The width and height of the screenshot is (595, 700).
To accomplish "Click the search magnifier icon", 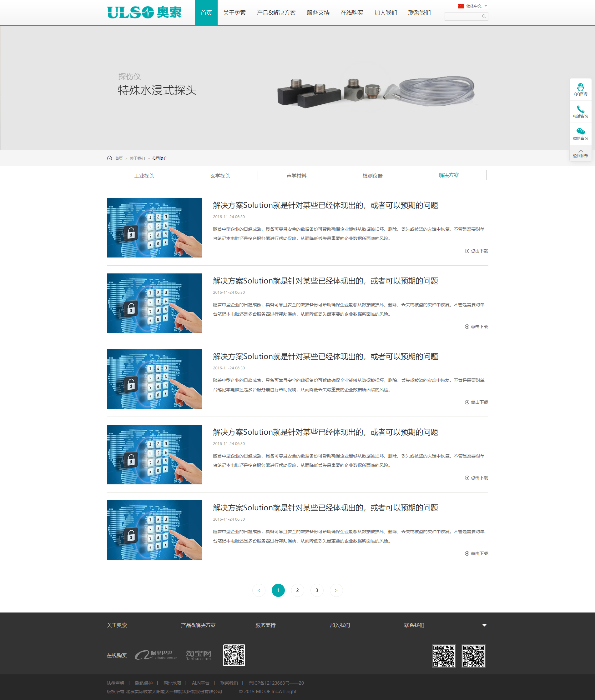I will point(484,16).
